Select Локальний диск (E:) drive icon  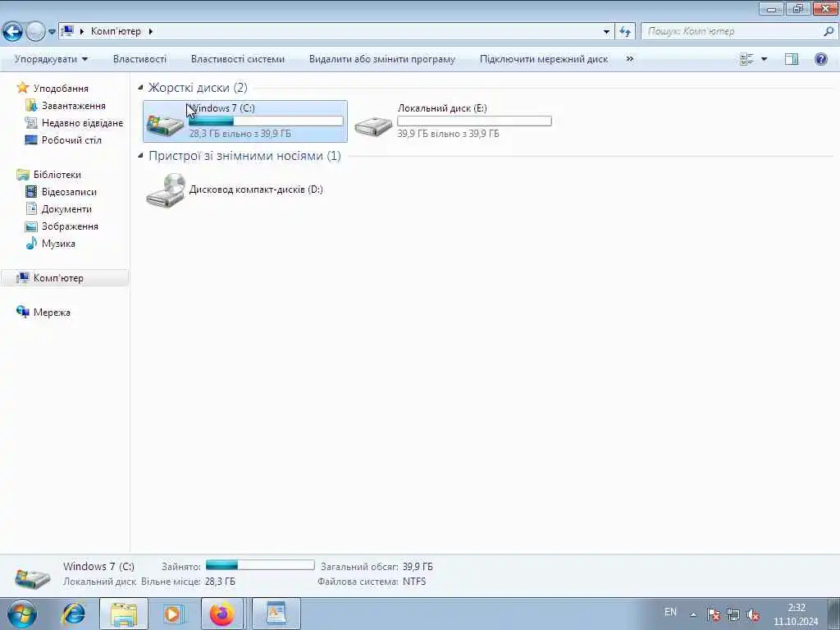(x=373, y=126)
